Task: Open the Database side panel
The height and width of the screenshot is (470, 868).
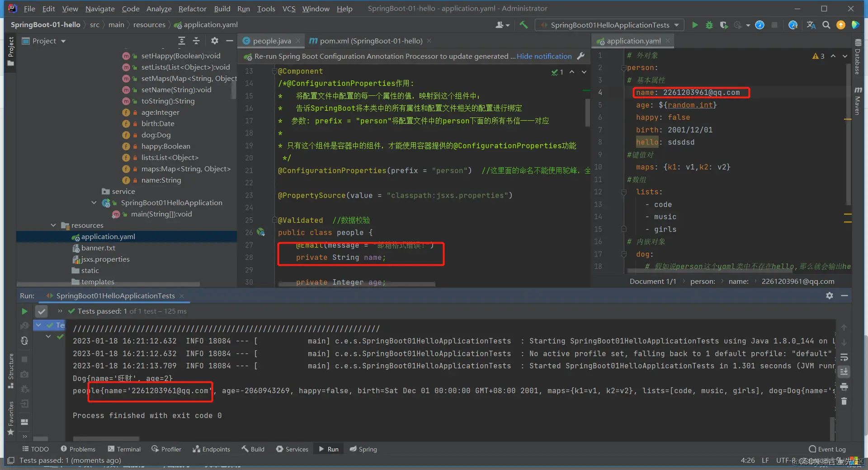Action: point(858,57)
